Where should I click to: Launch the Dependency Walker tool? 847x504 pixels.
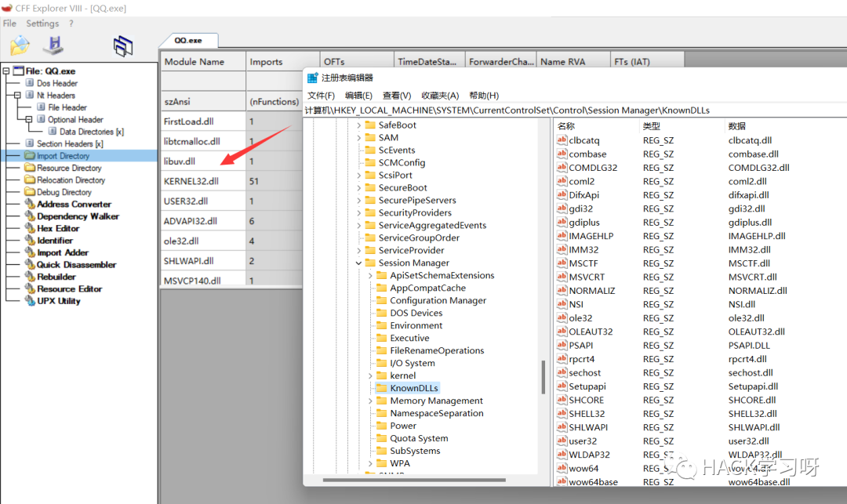point(78,216)
